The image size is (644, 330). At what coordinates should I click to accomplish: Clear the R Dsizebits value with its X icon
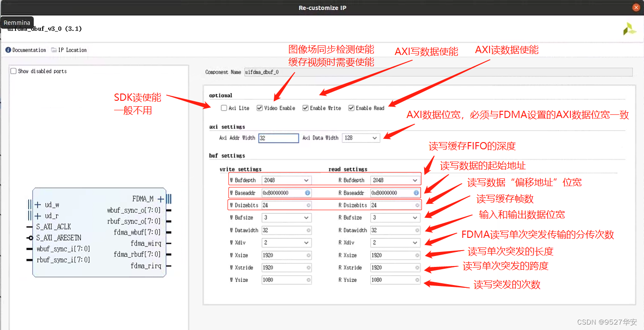(417, 205)
